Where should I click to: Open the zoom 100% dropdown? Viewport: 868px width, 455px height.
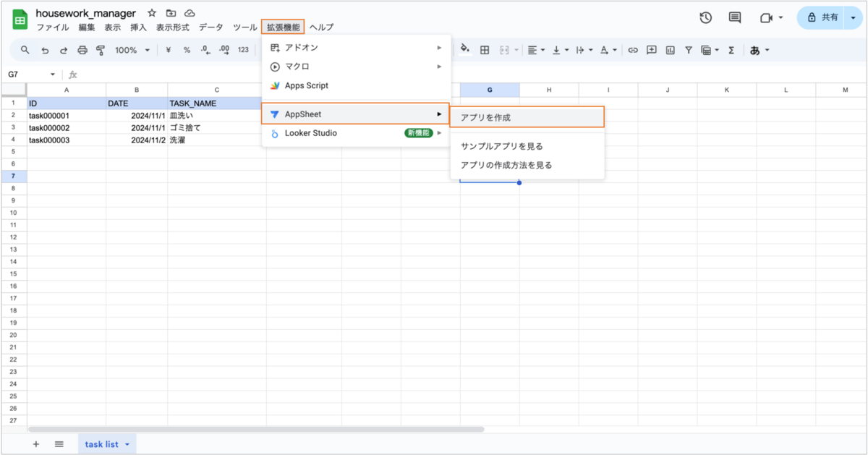(132, 50)
